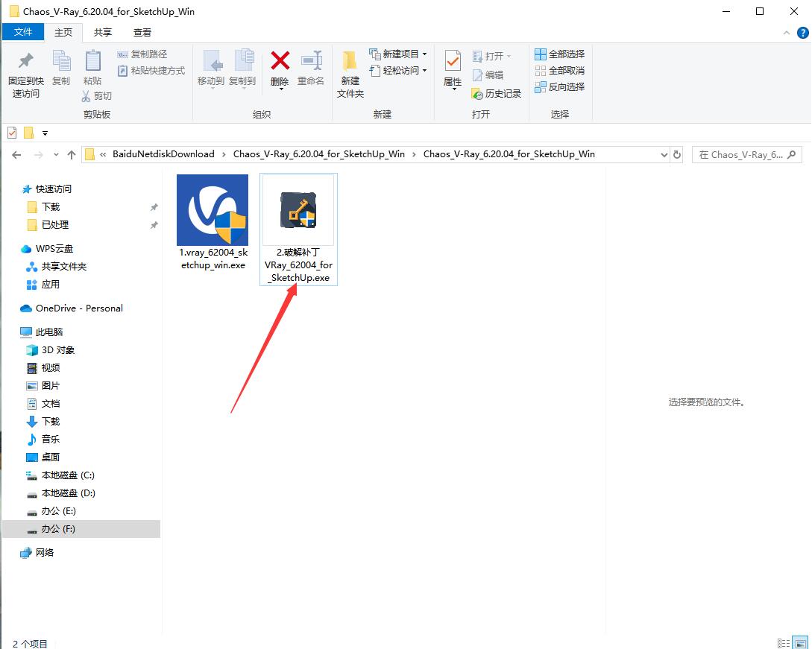Open WPS云盘 in the navigation pane
This screenshot has width=812, height=649.
47,248
